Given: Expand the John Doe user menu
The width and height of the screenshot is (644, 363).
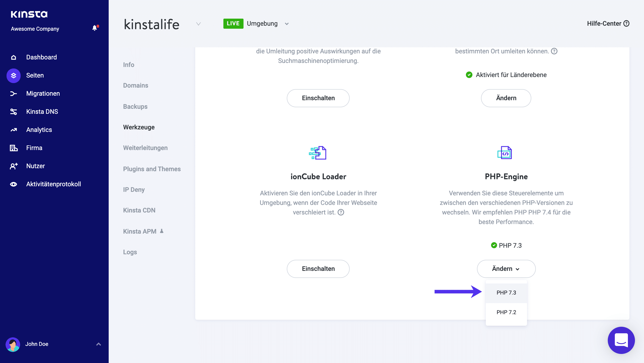Looking at the screenshot, I should click(x=99, y=344).
